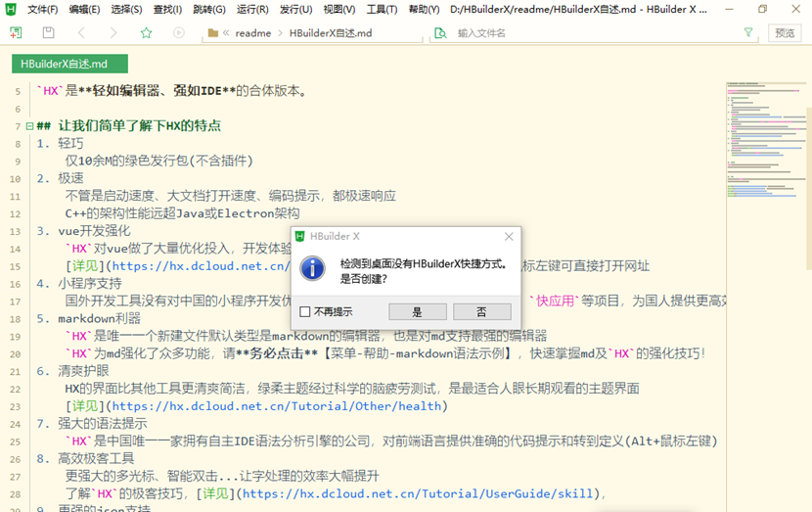
Task: Open the 工具(T) menu
Action: tap(382, 10)
